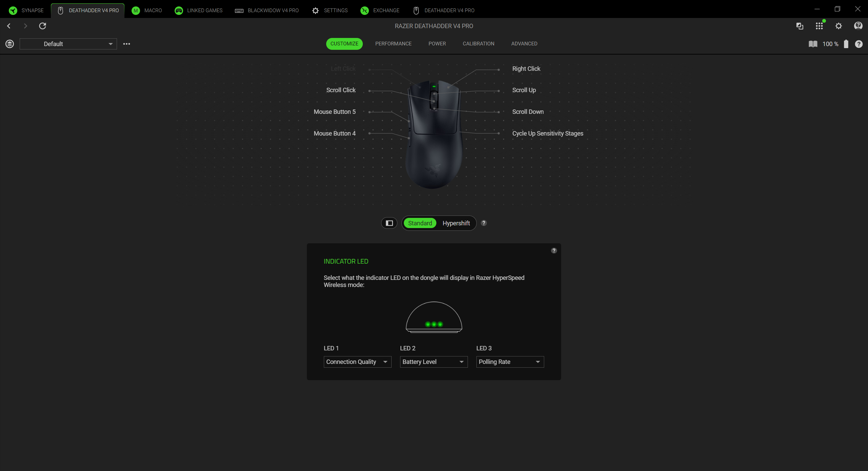Select Standard button mode
Viewport: 868px width, 471px height.
click(420, 223)
